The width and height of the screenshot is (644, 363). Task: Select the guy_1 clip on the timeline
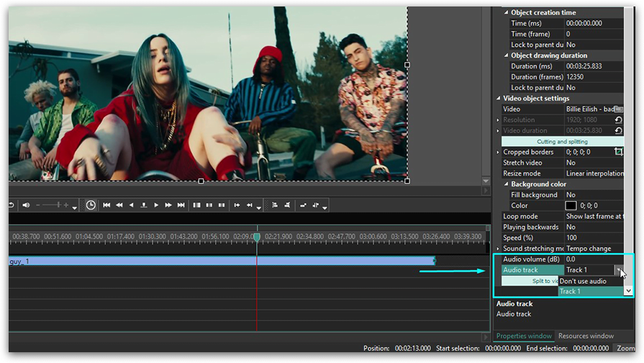[222, 261]
